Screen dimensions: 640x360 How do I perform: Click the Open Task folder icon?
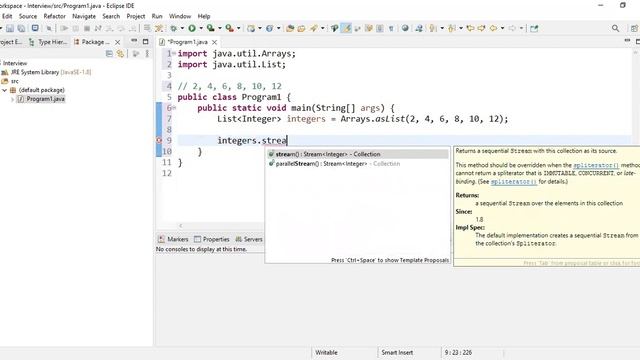[301, 28]
